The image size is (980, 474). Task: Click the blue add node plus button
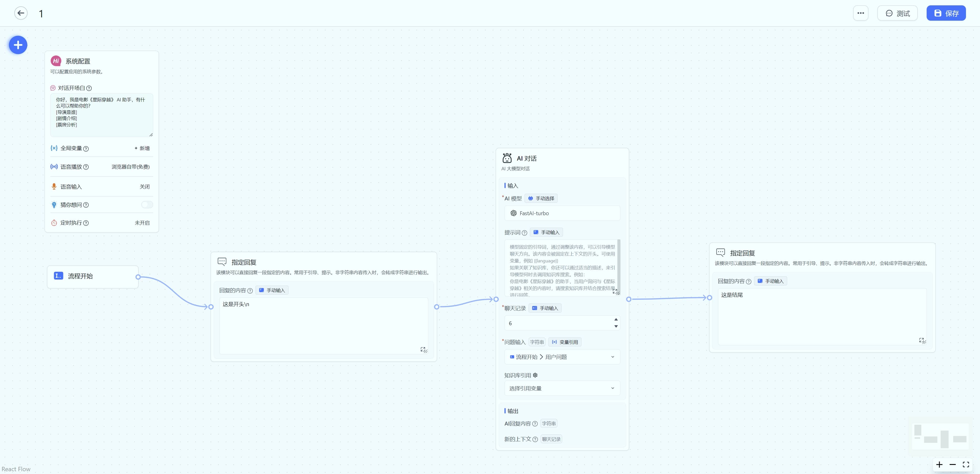[18, 45]
